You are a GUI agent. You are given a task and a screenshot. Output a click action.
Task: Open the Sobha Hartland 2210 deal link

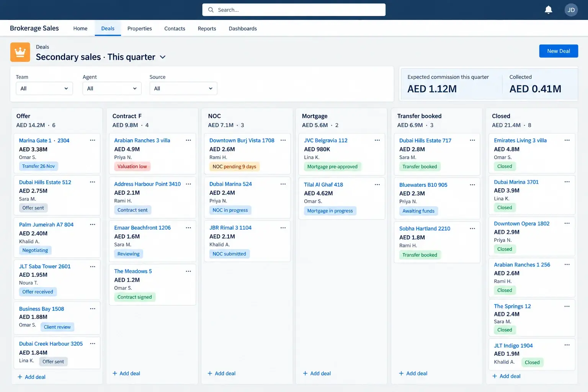pyautogui.click(x=425, y=229)
